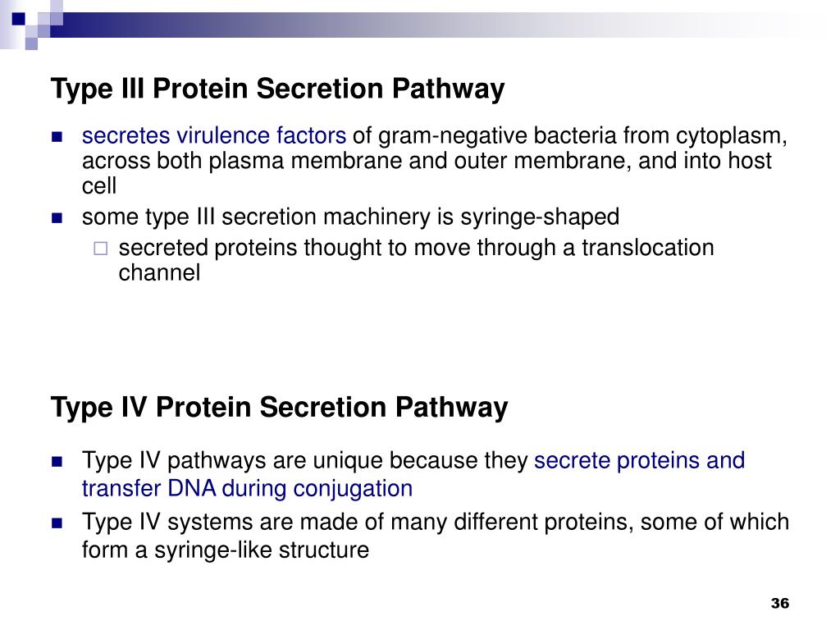
Task: Click the word 'cell' ending the first bullet
Action: 99,186
